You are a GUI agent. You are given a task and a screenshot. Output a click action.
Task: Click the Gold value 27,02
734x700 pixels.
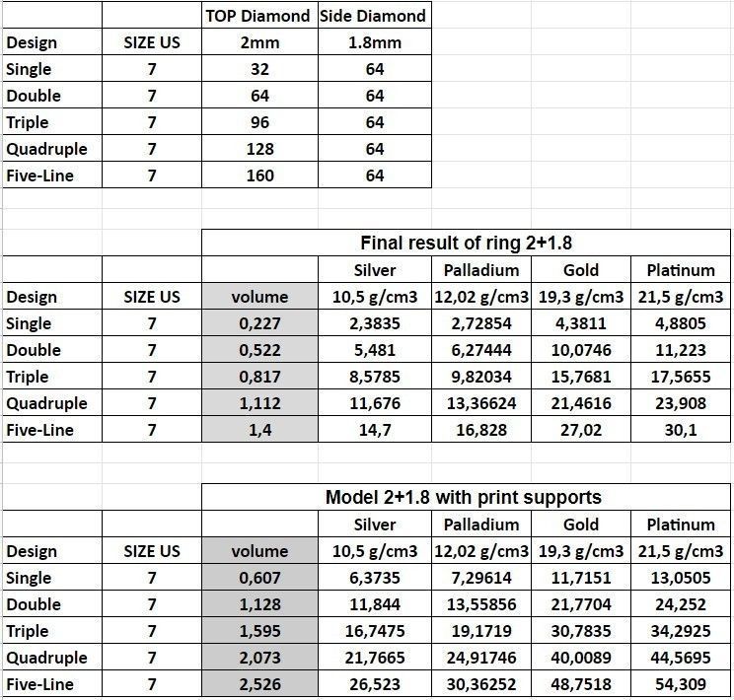tap(581, 430)
